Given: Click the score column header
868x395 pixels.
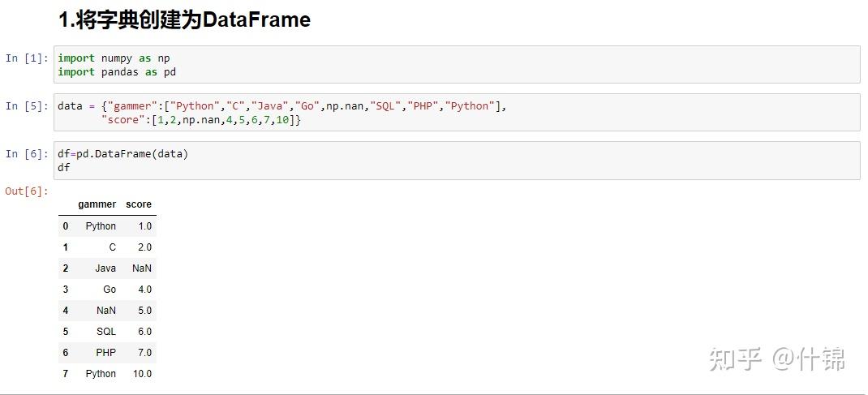Looking at the screenshot, I should click(x=139, y=204).
